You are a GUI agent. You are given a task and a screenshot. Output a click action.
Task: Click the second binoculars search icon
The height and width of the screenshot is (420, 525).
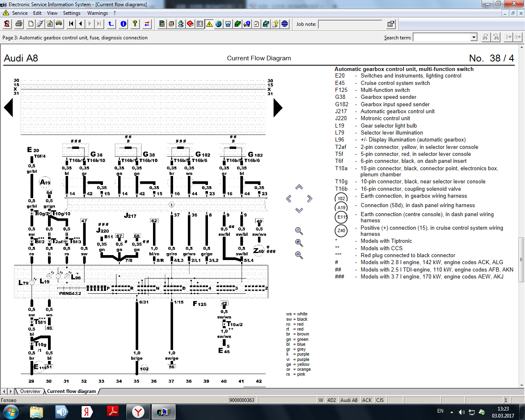[x=496, y=37]
